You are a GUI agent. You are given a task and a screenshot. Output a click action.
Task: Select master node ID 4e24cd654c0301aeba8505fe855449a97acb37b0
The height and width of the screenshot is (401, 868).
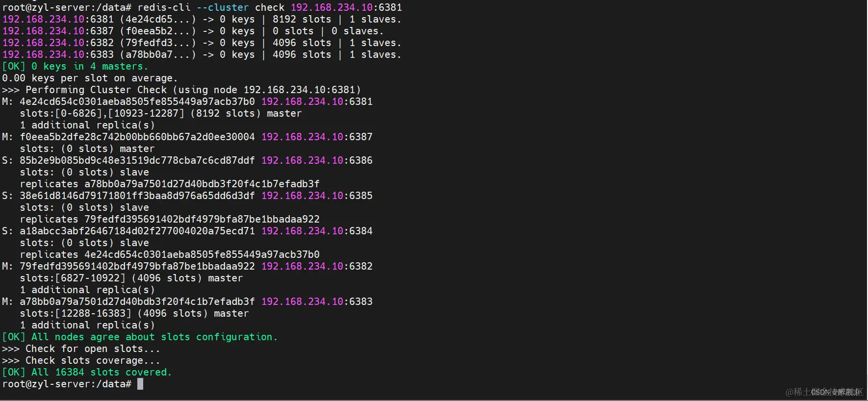137,101
